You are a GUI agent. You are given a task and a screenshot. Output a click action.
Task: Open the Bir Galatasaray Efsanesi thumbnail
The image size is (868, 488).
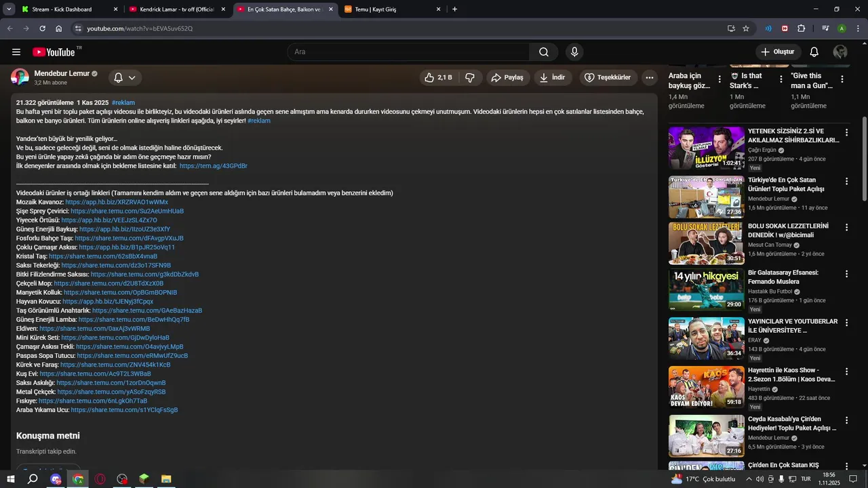706,290
